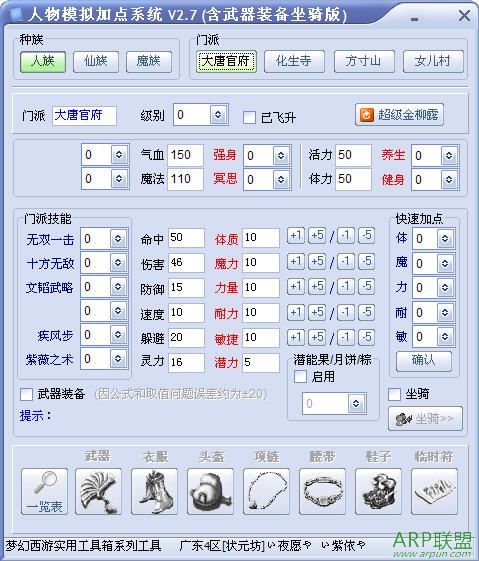Viewport: 479px width, 561px height.
Task: Open the 一览表 magnifier overview button
Action: click(x=44, y=491)
